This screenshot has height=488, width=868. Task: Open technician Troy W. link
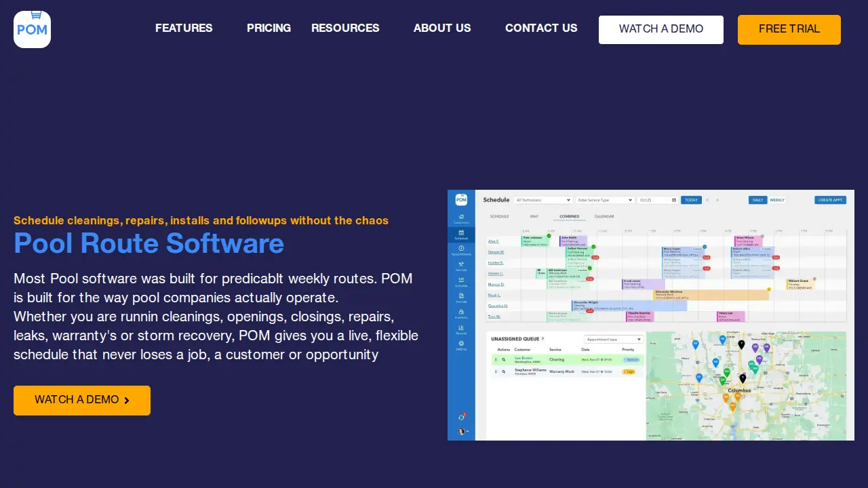(494, 317)
